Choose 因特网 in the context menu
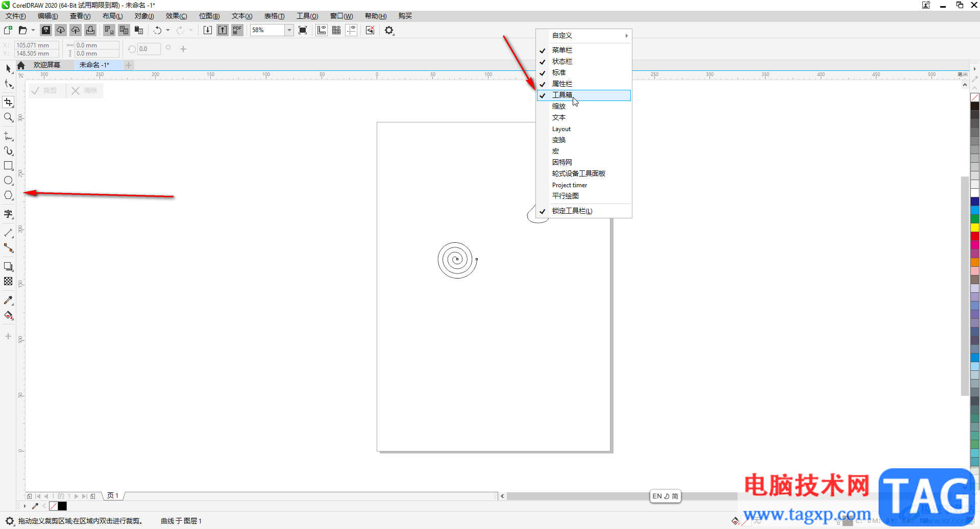This screenshot has width=980, height=529. [584, 162]
